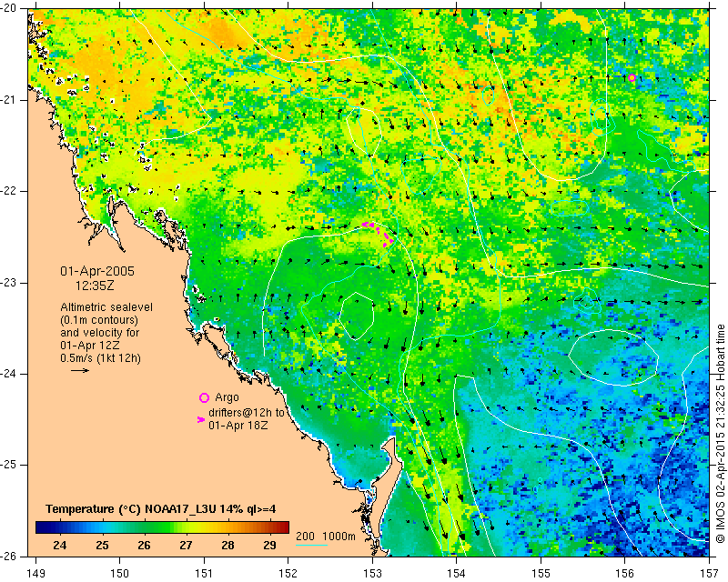
Task: Click the "Temperature (°C) NOAA17_L3U 14% ql>=4" title
Action: (161, 509)
